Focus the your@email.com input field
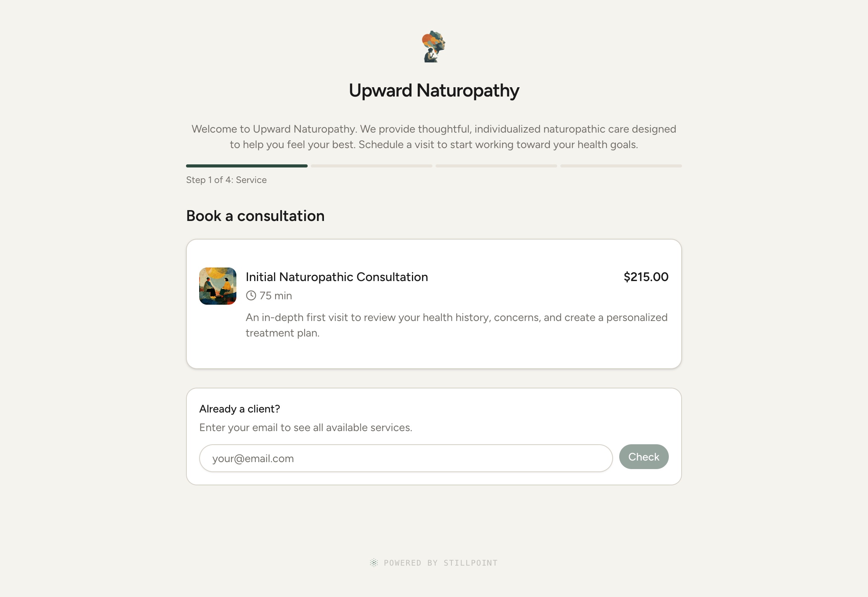The image size is (868, 597). click(x=406, y=458)
